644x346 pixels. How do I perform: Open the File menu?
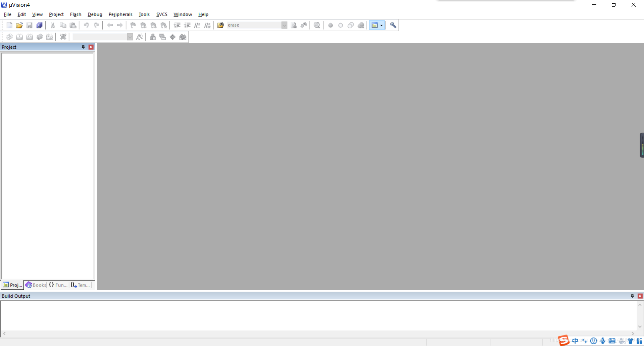point(7,14)
